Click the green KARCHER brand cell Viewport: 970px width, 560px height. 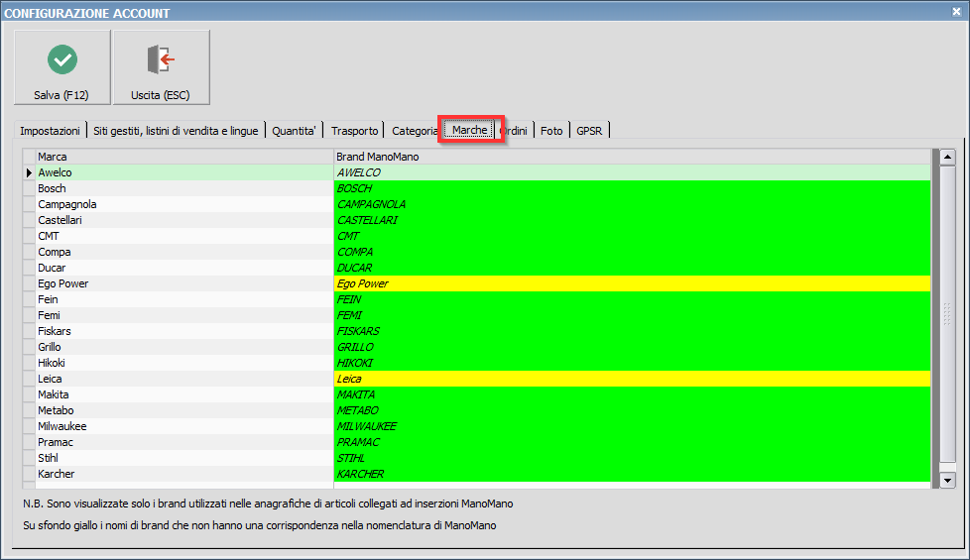coord(632,474)
